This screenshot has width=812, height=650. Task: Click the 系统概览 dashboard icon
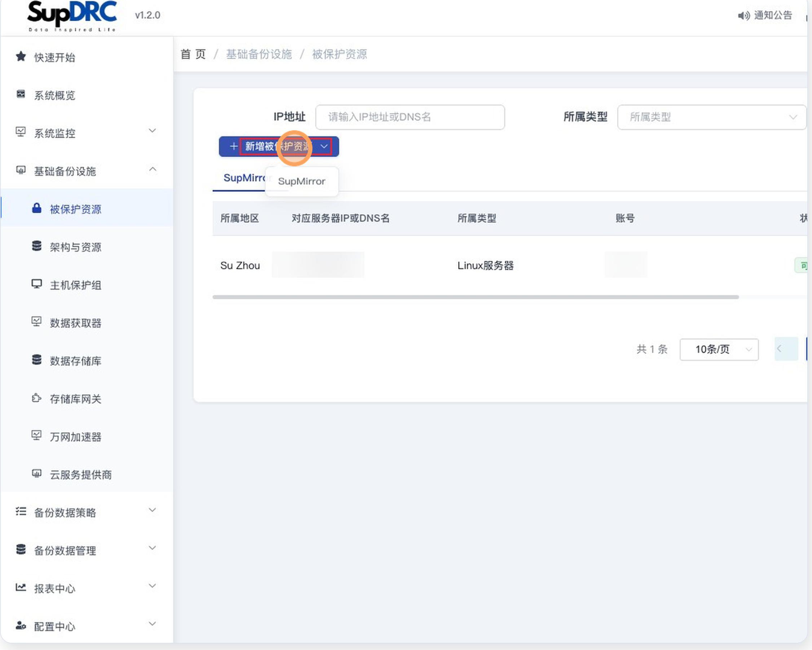pyautogui.click(x=21, y=94)
